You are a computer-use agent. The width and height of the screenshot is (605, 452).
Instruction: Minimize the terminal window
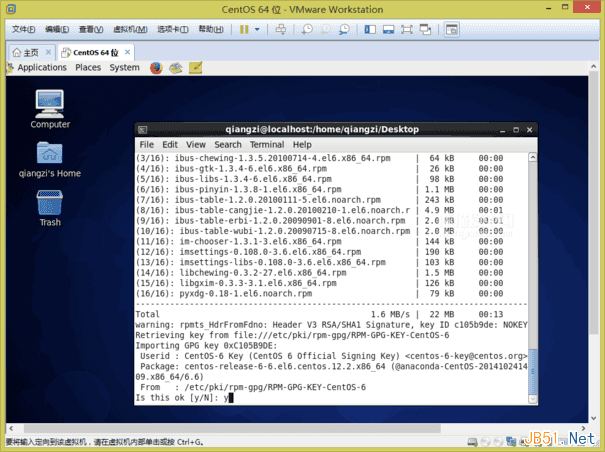pyautogui.click(x=502, y=130)
